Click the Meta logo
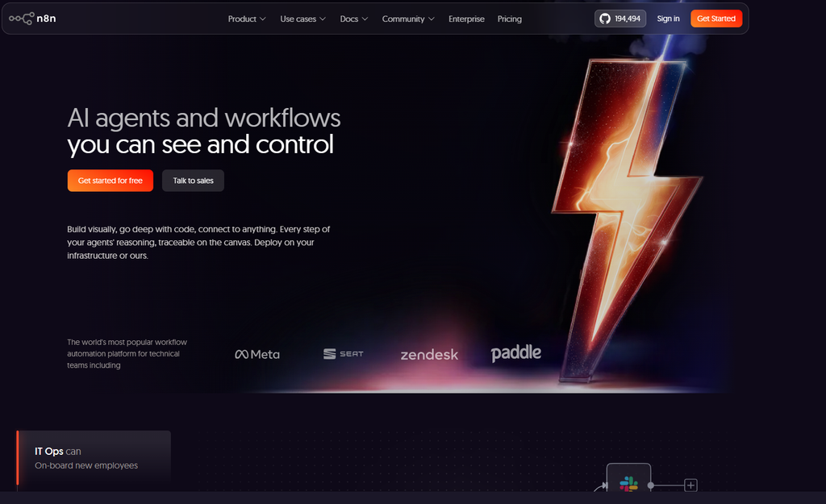The image size is (826, 504). point(257,355)
